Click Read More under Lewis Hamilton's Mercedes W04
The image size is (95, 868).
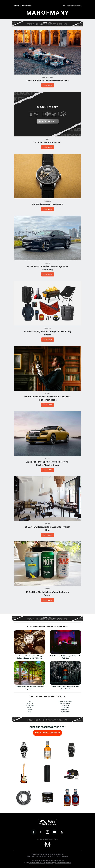[47, 85]
